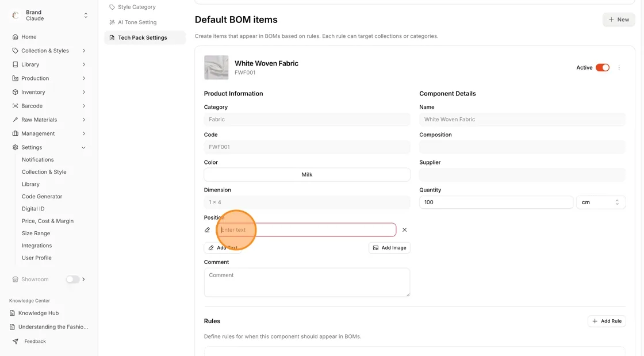Open the cm unit dropdown

(601, 202)
